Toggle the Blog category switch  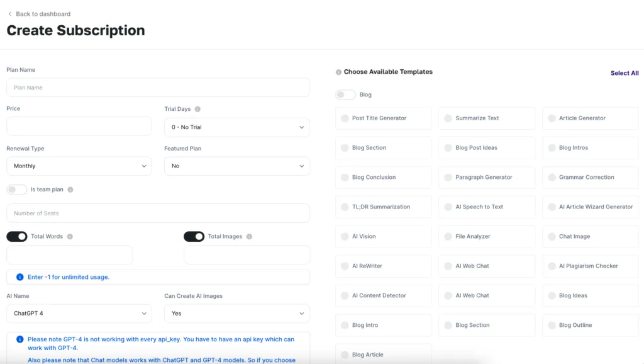(345, 94)
